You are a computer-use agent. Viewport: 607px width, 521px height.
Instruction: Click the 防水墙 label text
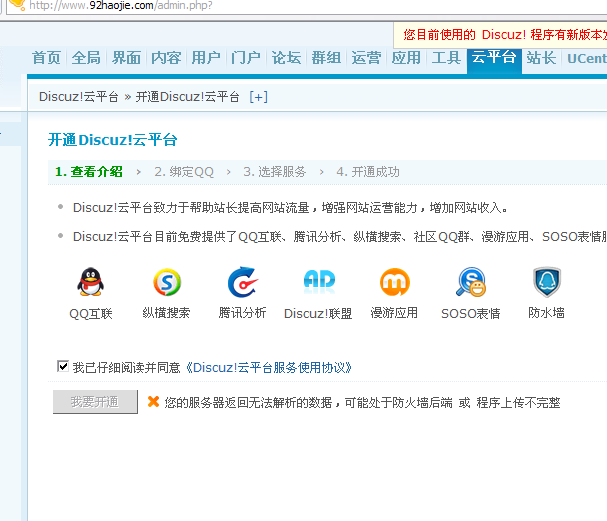click(547, 313)
